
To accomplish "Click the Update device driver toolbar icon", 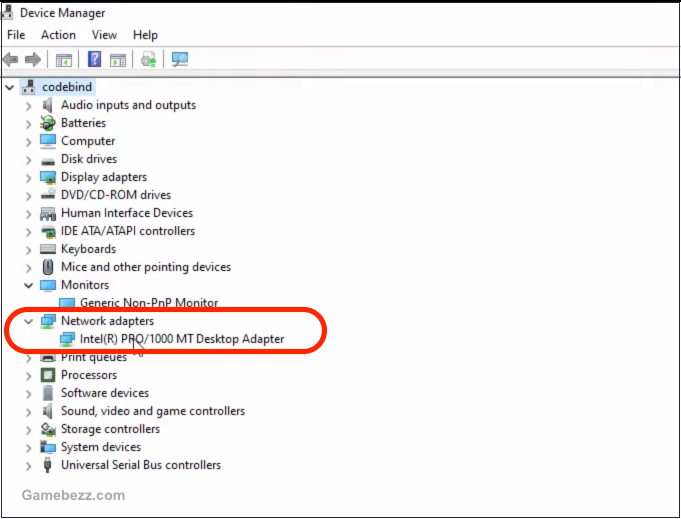I will tap(149, 60).
